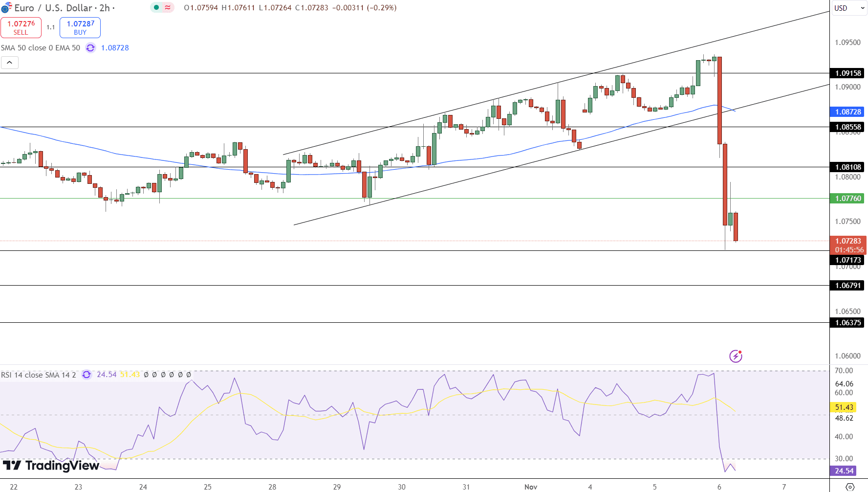Click date 6 on the time axis
Screen dimensions: 868x492
[x=719, y=487]
